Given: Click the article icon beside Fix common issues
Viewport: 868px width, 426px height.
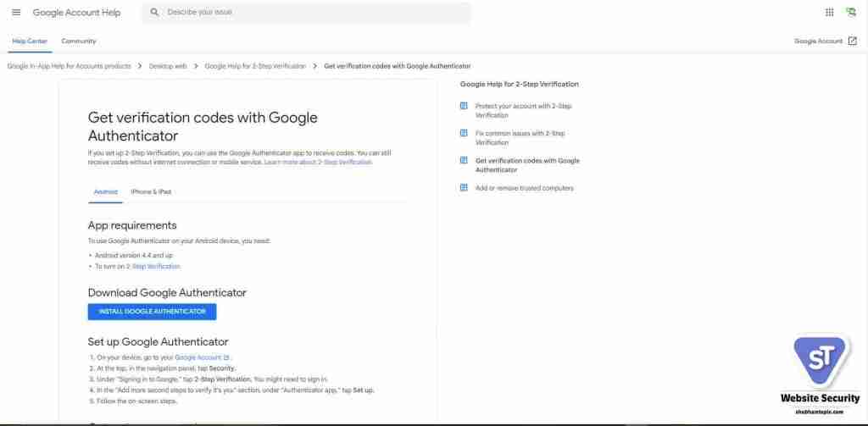Looking at the screenshot, I should pos(464,133).
